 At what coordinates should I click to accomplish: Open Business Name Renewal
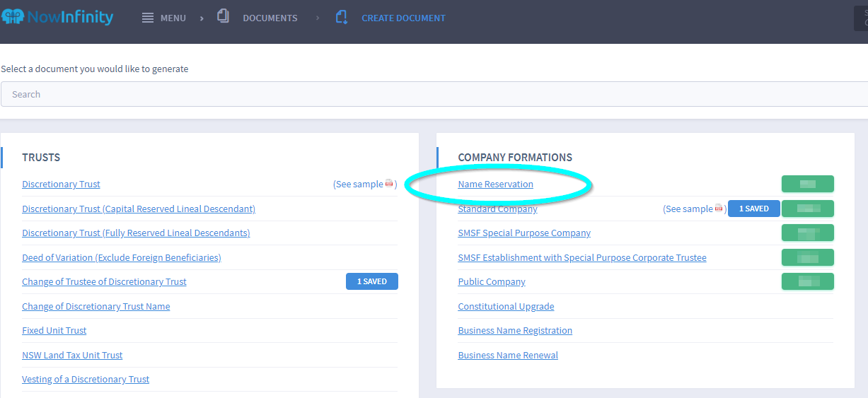(508, 355)
